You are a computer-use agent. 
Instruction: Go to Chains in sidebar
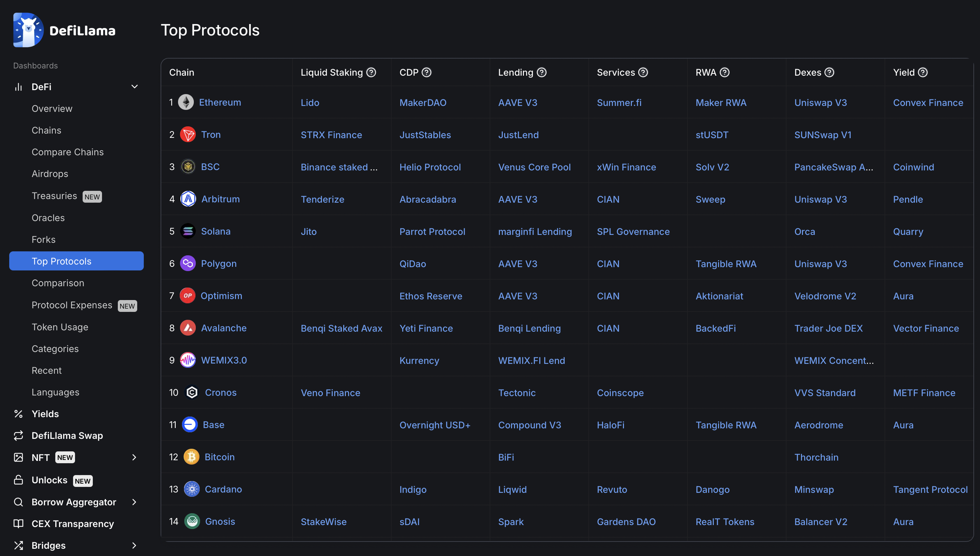(46, 130)
